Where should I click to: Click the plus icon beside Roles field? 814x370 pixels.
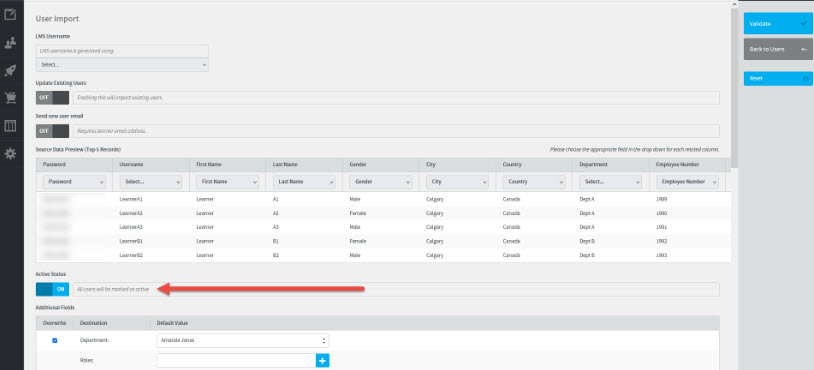[322, 360]
